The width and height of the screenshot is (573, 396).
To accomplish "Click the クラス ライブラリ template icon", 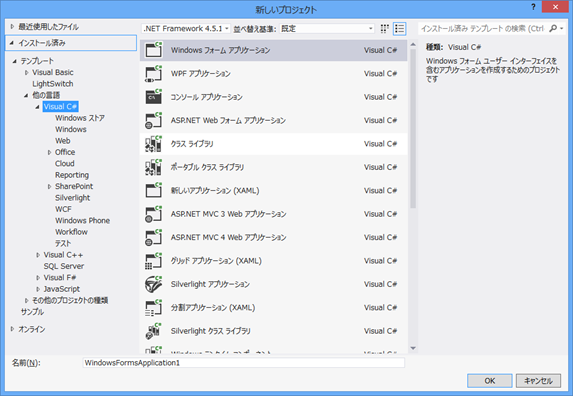I will coord(153,144).
